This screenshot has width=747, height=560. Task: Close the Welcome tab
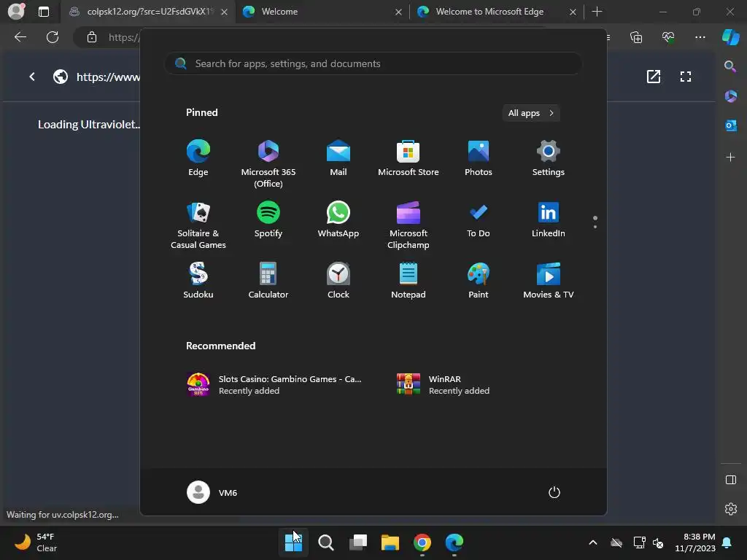398,12
